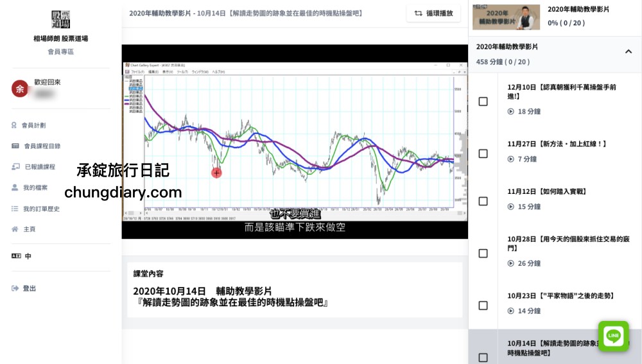
Task: Check the 11月12日 lesson checkbox
Action: (483, 201)
